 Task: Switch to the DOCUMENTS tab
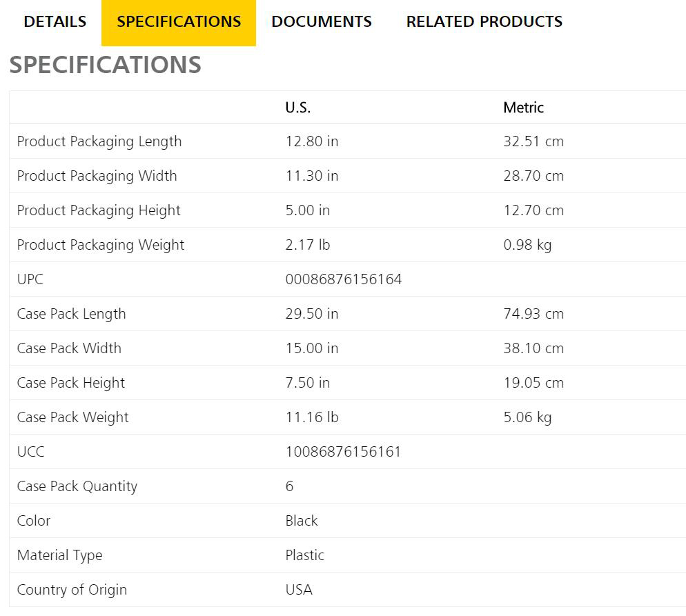pos(321,21)
